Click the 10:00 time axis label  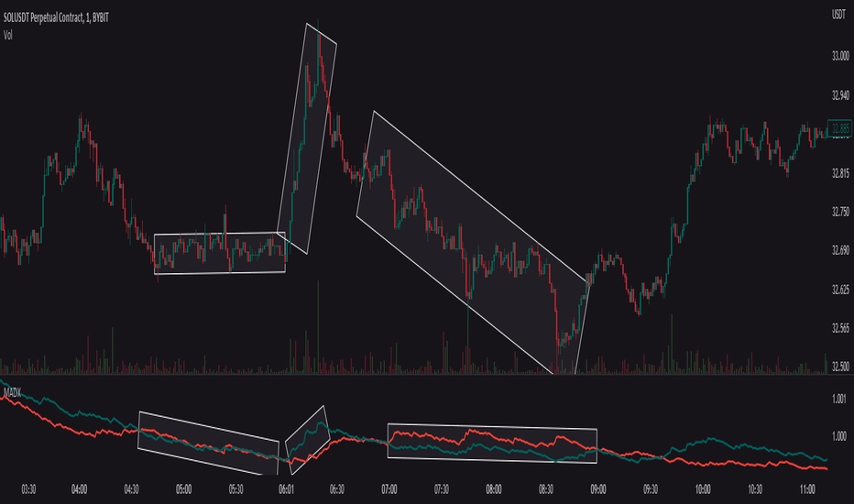pos(703,489)
